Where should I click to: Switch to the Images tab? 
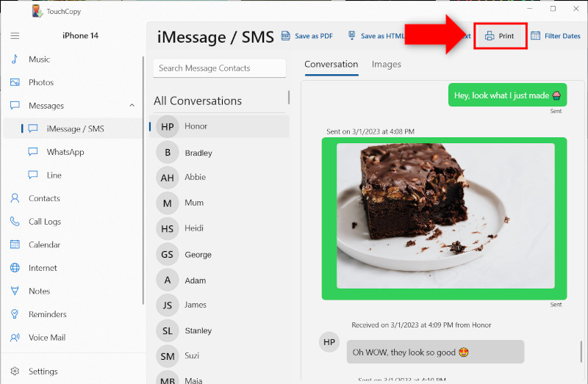point(387,65)
